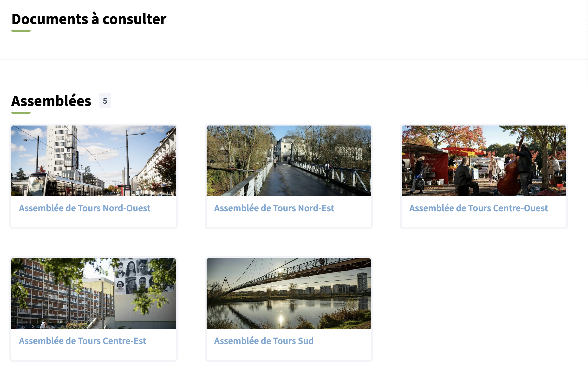Viewport: 588px width, 372px height.
Task: Open the Assemblée de Tours Centre-Est link
Action: click(x=83, y=341)
